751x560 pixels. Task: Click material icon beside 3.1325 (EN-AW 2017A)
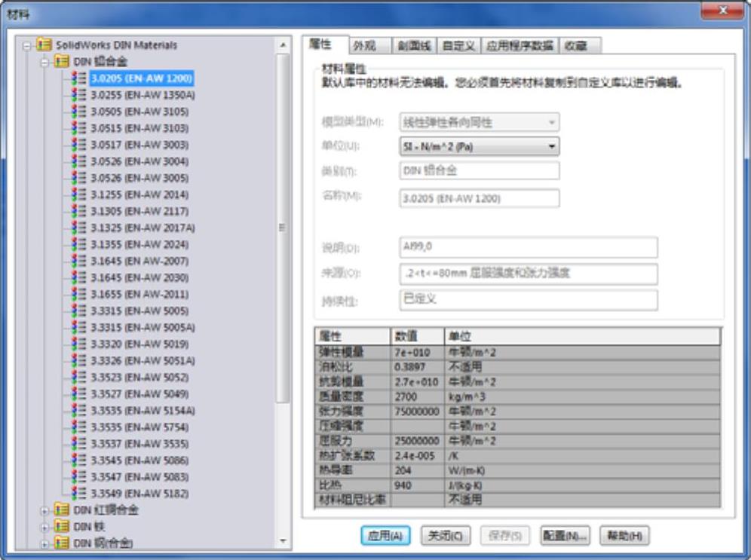point(79,228)
